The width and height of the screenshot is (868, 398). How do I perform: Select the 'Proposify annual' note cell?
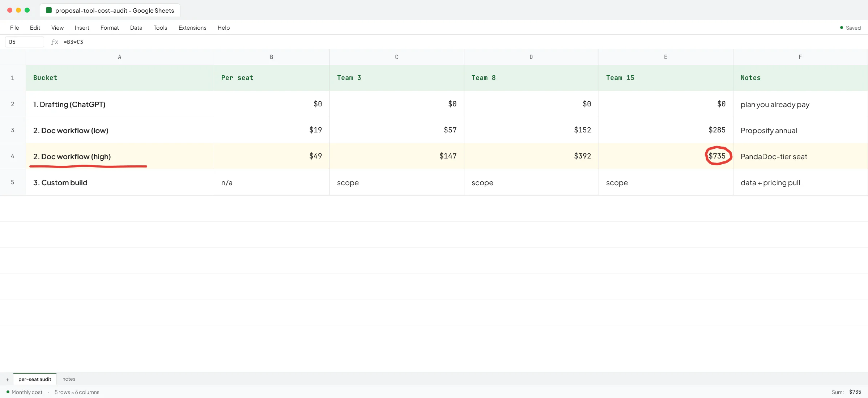(800, 130)
